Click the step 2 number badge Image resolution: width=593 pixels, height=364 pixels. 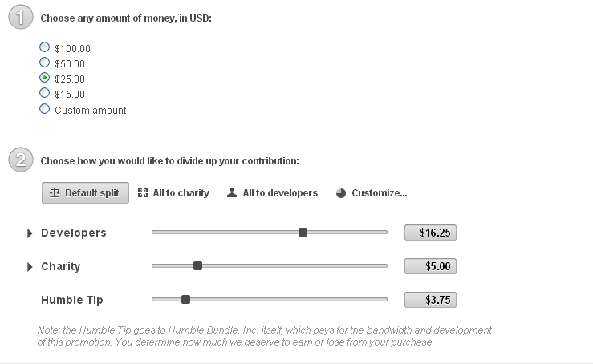(x=20, y=160)
